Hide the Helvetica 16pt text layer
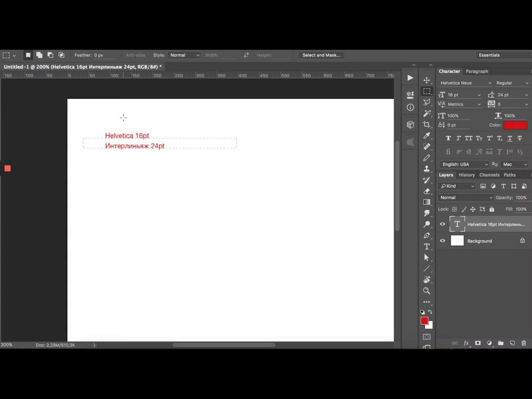 pyautogui.click(x=442, y=224)
